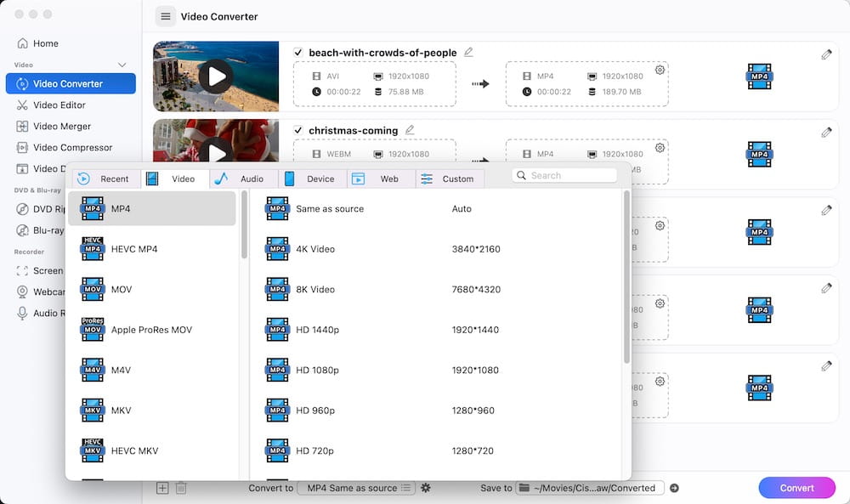Play the beach-with-crowds-of-people video thumbnail
This screenshot has width=850, height=504.
click(216, 76)
